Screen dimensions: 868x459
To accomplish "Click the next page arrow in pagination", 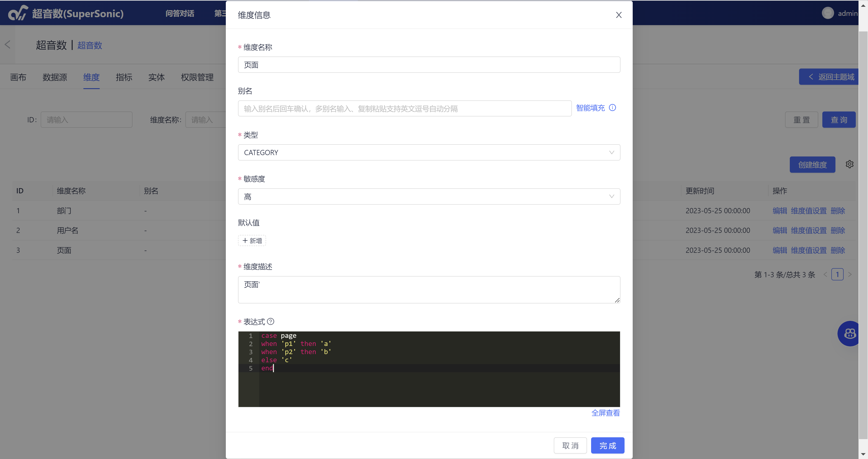I will [850, 274].
